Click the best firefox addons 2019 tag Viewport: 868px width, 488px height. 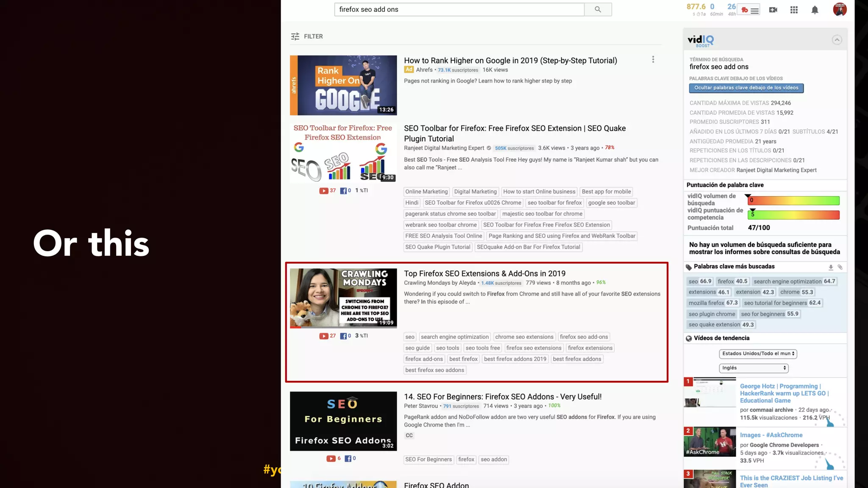point(515,359)
